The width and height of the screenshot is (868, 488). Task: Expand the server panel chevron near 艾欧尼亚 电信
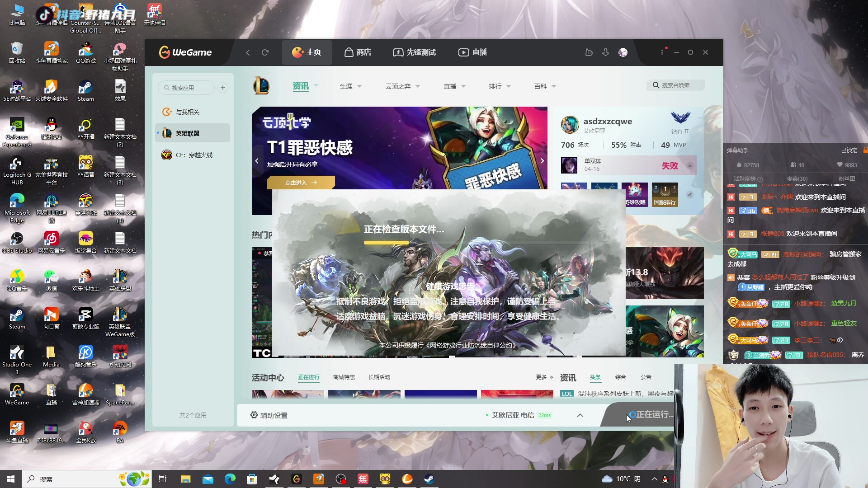[x=580, y=415]
